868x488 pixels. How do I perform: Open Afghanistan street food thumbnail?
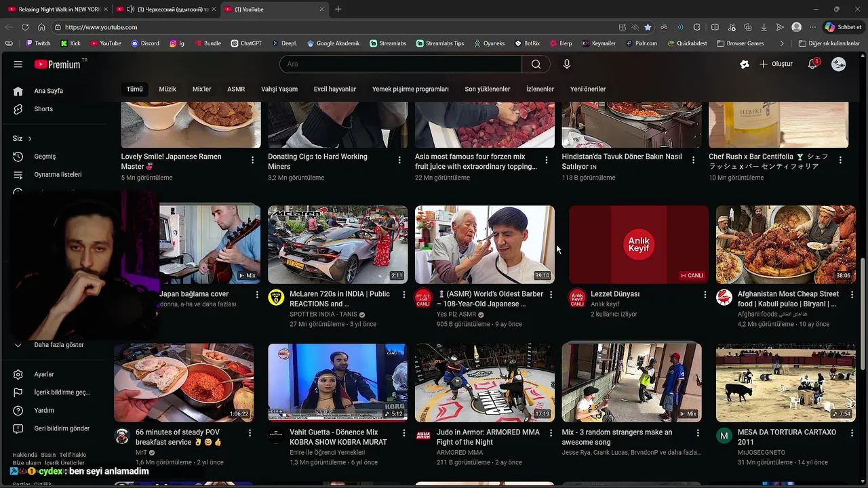pyautogui.click(x=786, y=245)
